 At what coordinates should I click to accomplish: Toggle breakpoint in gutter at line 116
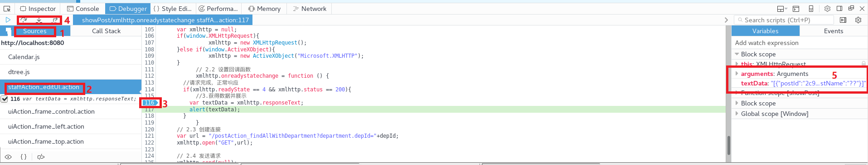click(x=149, y=103)
